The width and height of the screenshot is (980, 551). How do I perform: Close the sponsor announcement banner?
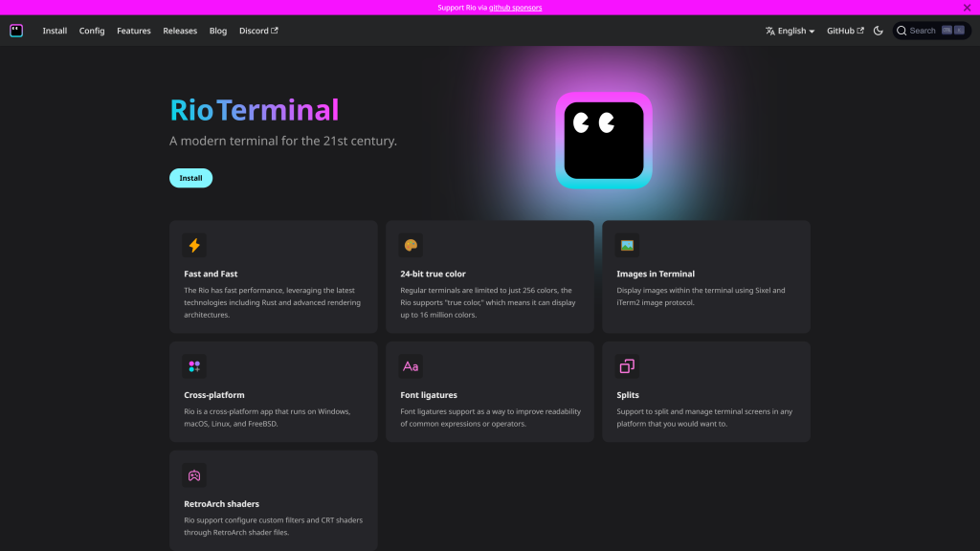click(x=967, y=8)
